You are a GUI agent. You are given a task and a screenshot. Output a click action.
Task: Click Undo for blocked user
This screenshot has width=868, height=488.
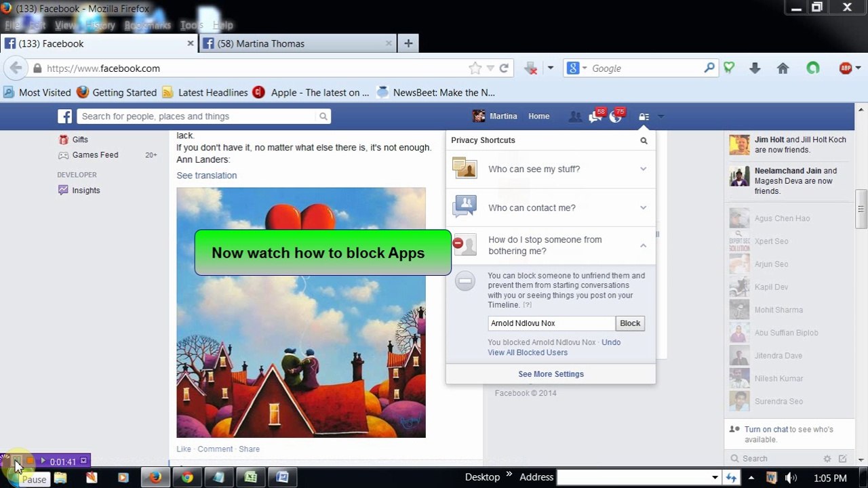[x=611, y=342]
